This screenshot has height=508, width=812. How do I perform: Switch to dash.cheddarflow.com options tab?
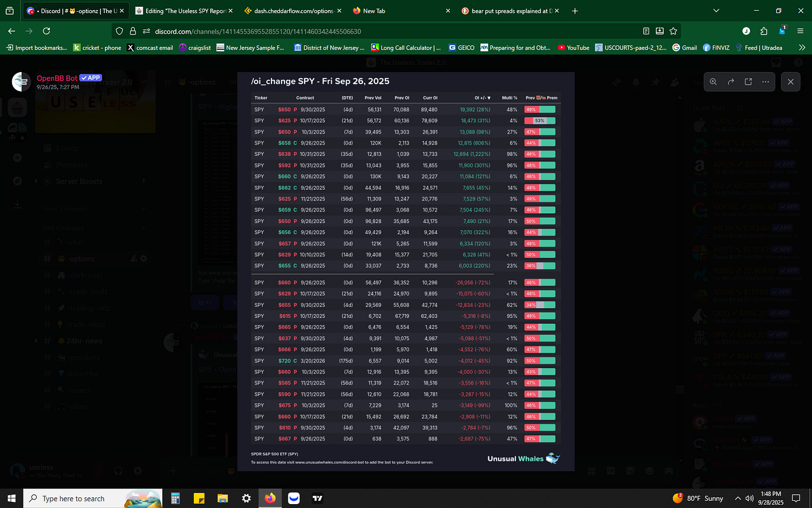294,11
